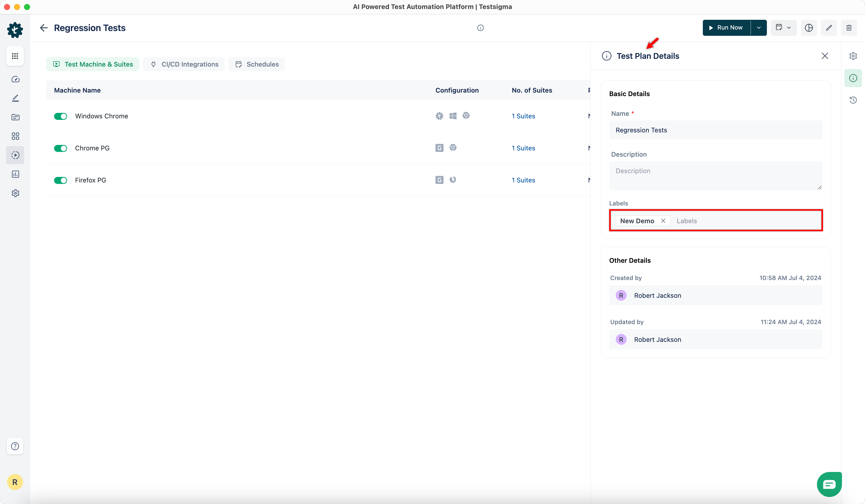Disable the Windows Chrome machine toggle

[x=60, y=116]
